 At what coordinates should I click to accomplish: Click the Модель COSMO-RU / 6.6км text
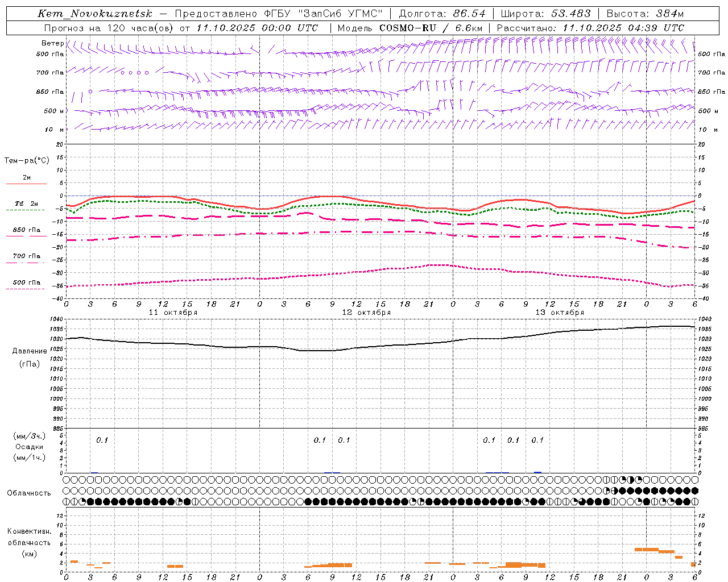coord(410,28)
